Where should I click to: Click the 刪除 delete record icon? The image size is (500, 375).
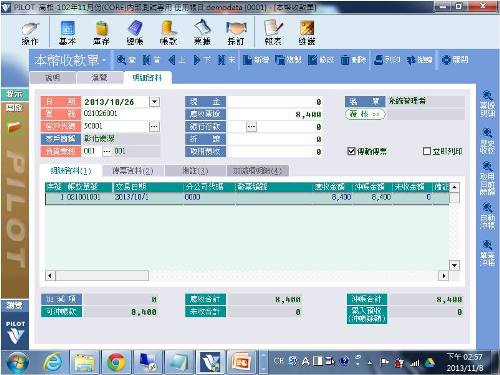(353, 60)
